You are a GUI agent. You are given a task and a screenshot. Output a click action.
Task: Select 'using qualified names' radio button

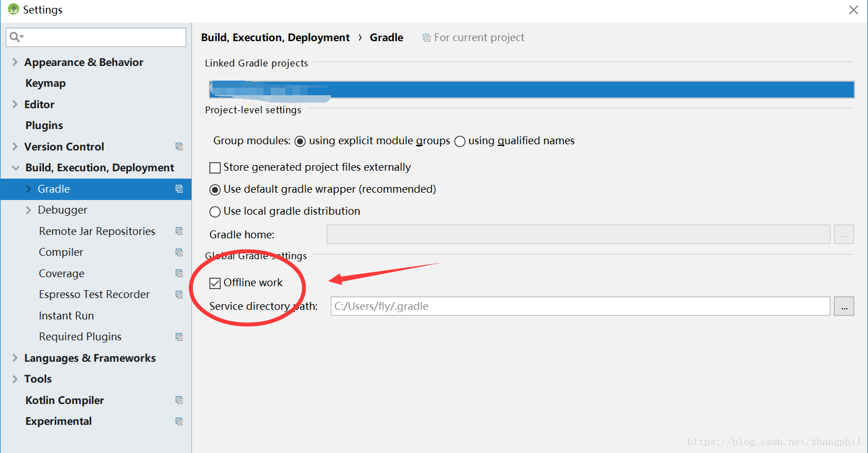coord(460,141)
